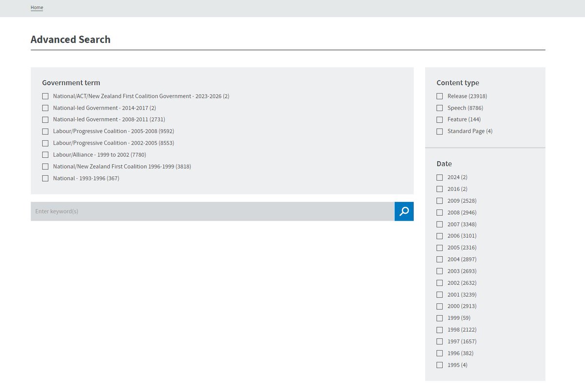Tick the 2006 date checkbox
This screenshot has width=585, height=392.
tap(440, 236)
